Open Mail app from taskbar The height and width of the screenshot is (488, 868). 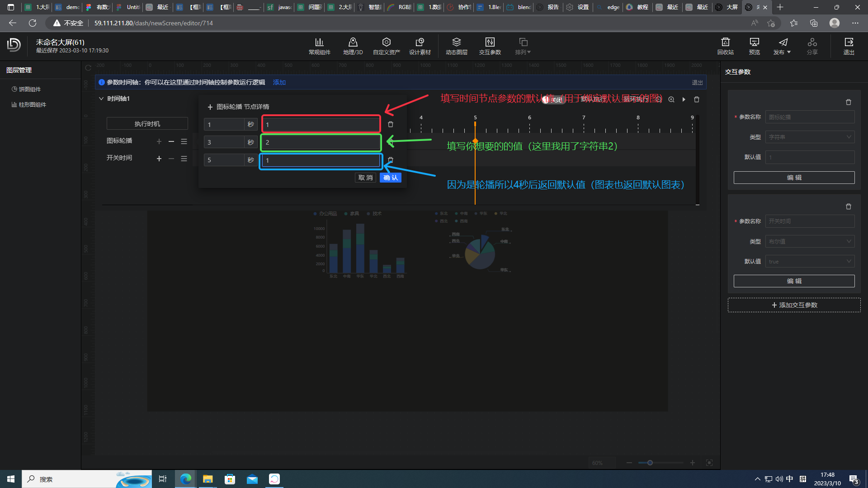click(252, 479)
